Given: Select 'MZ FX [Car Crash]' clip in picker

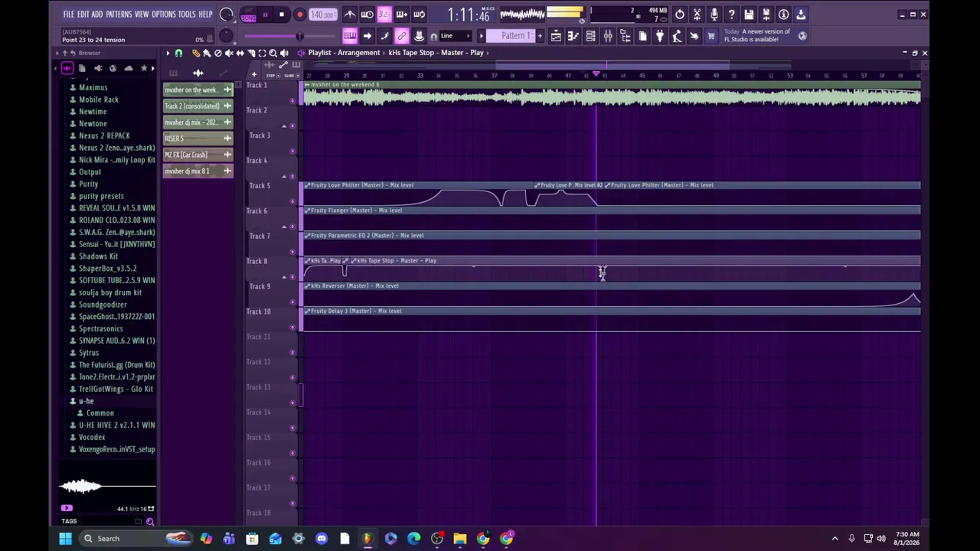Looking at the screenshot, I should point(198,155).
